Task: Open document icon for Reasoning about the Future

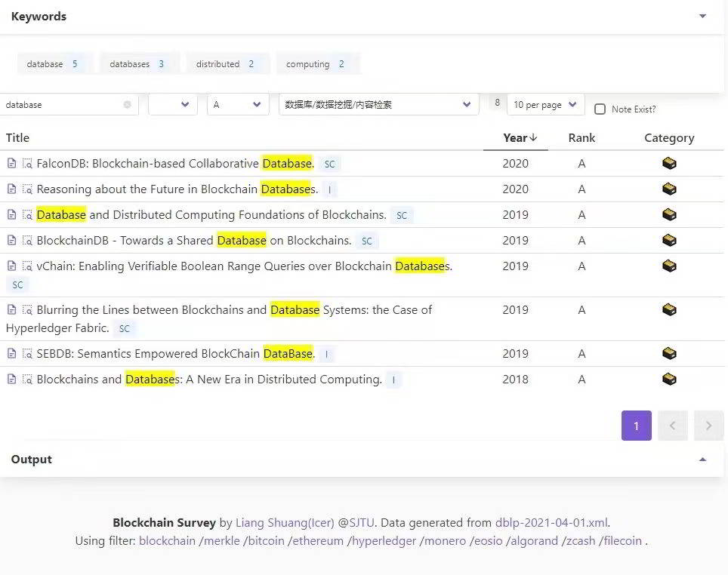Action: [x=11, y=189]
